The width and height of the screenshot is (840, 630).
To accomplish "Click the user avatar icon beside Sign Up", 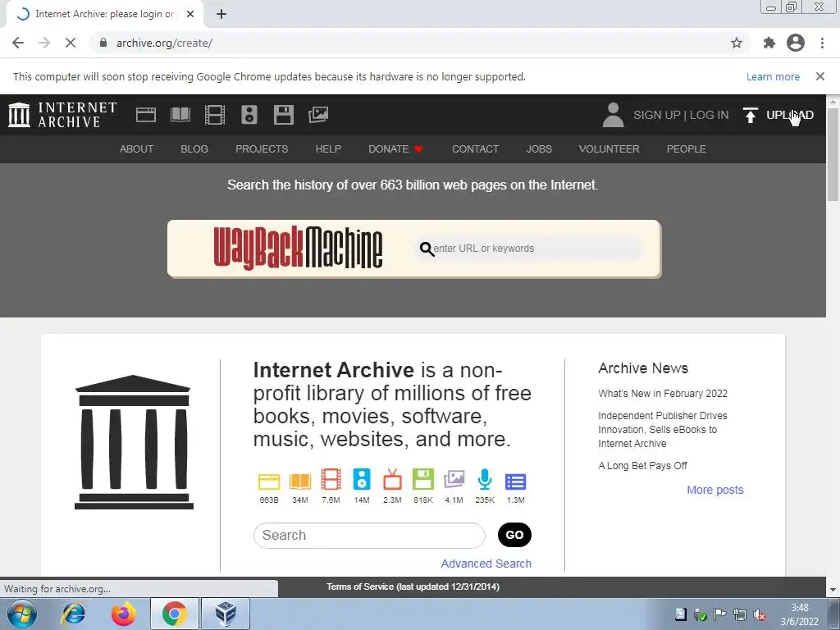I will (613, 115).
